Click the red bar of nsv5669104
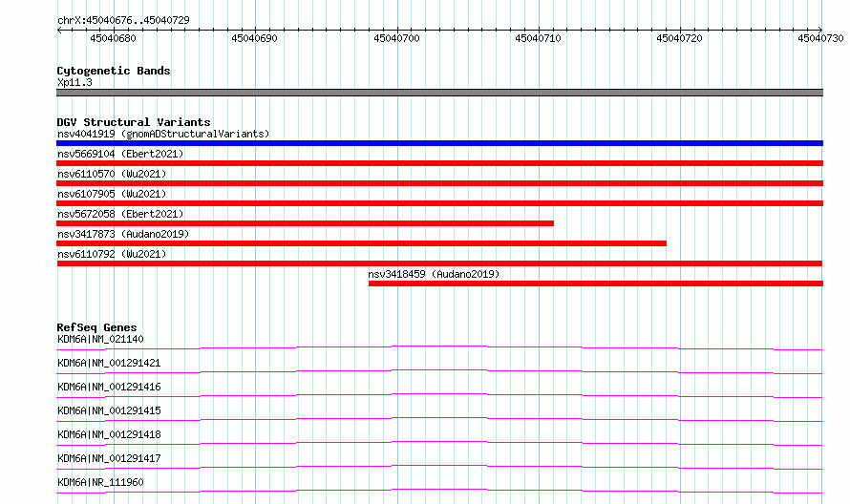This screenshot has height=504, width=850. tap(439, 163)
